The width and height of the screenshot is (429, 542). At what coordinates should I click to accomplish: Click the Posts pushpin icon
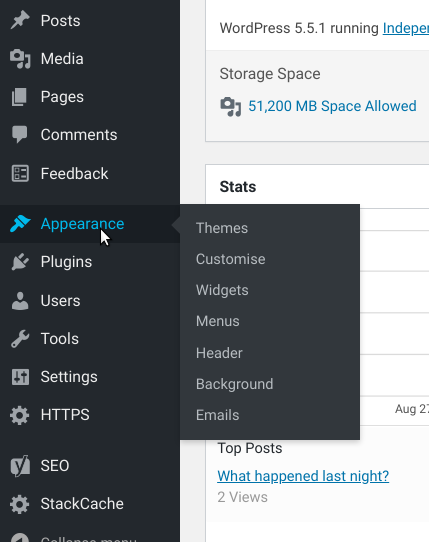click(20, 20)
